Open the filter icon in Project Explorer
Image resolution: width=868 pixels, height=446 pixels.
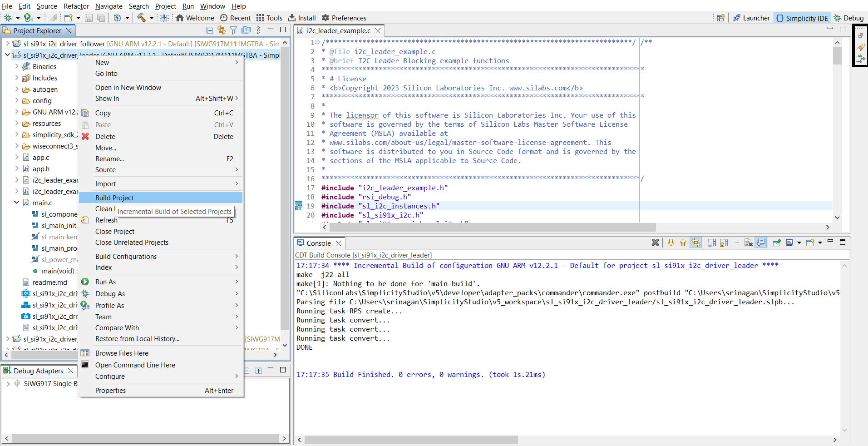[x=233, y=30]
